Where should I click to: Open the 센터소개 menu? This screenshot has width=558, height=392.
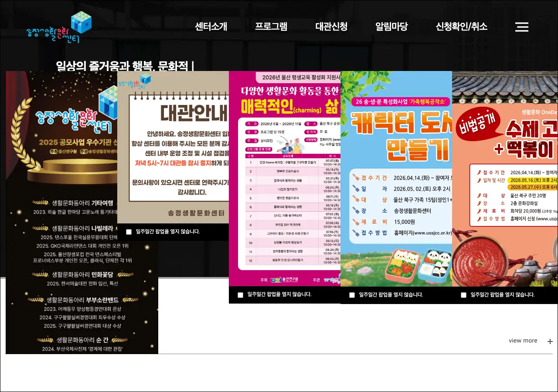pos(211,27)
